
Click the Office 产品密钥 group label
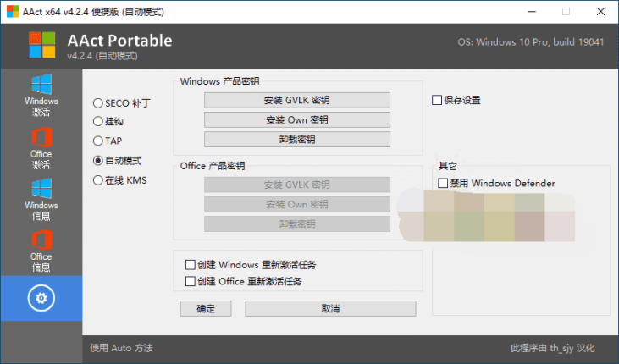click(213, 166)
